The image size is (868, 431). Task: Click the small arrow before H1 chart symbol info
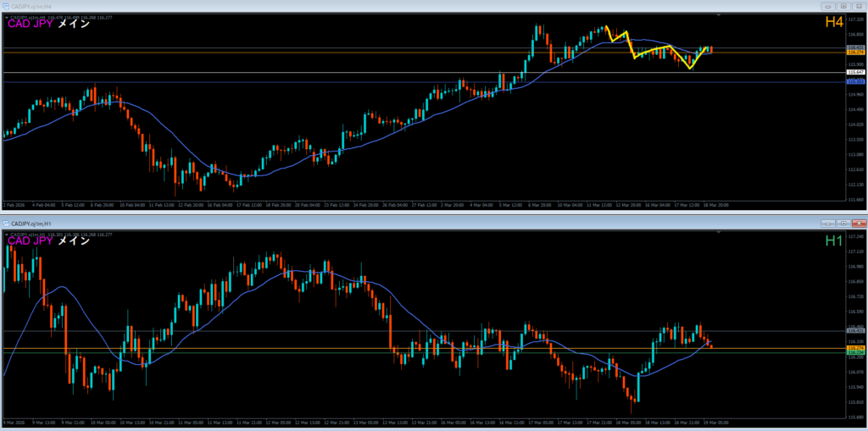pyautogui.click(x=6, y=235)
